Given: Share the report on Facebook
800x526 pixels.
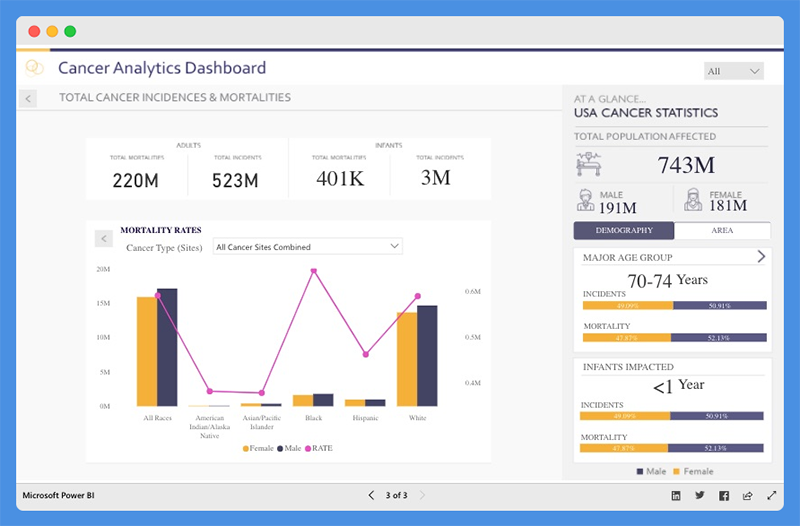Looking at the screenshot, I should [724, 495].
